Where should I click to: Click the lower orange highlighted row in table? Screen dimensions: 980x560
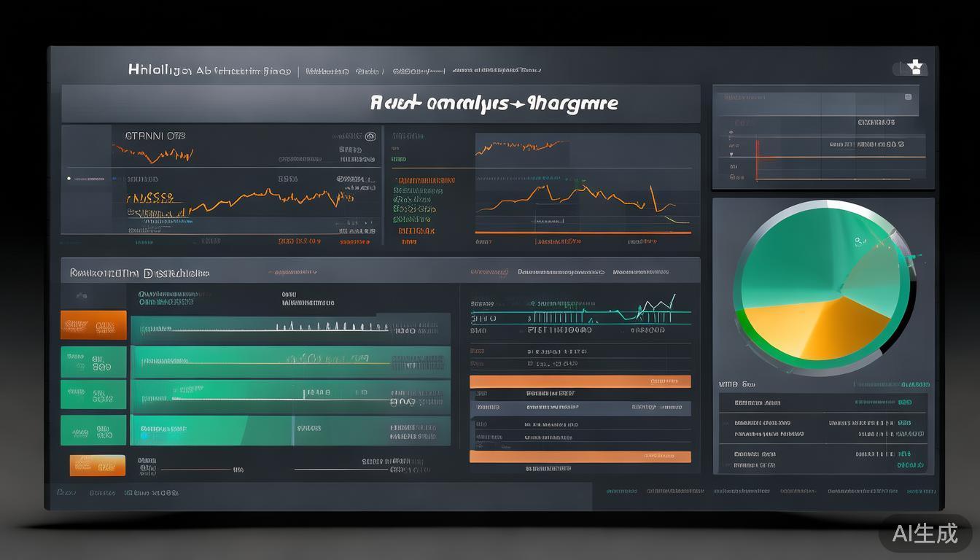point(580,456)
